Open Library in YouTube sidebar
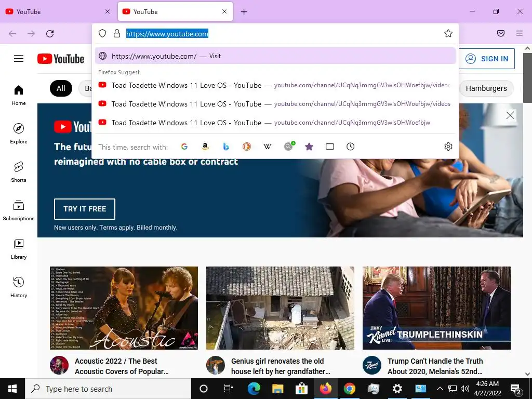532x399 pixels. click(19, 249)
